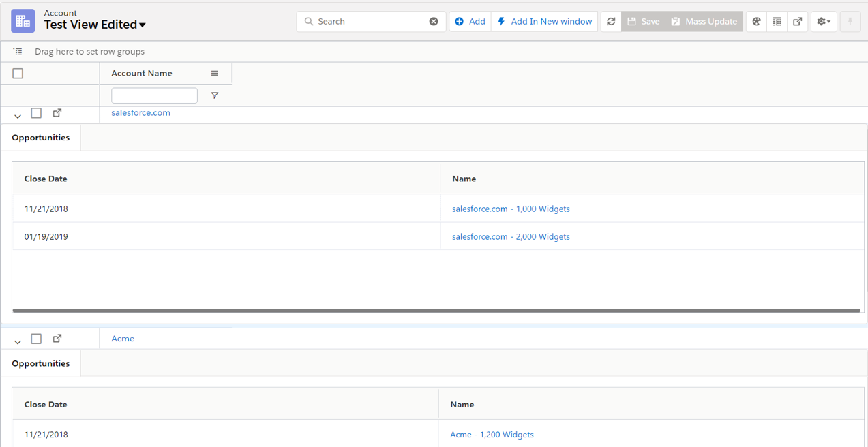Toggle the select-all header checkbox
The width and height of the screenshot is (868, 447).
[x=18, y=74]
